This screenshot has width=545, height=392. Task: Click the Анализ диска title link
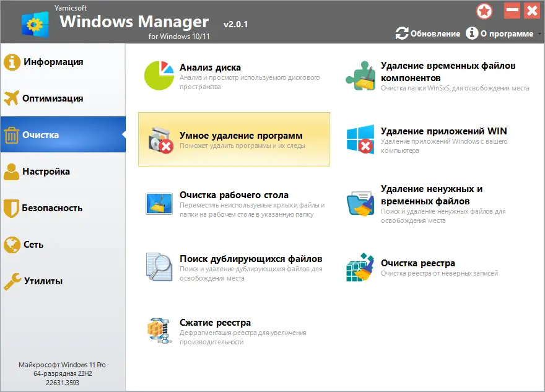tap(210, 68)
